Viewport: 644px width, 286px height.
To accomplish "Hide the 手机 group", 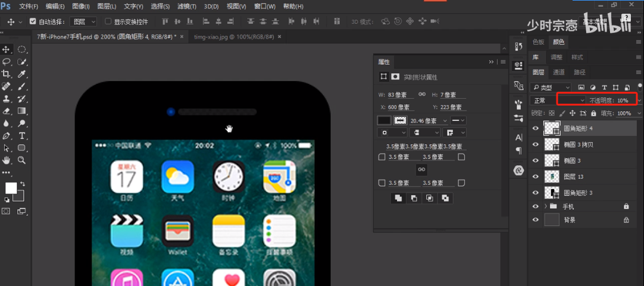I will (x=535, y=206).
